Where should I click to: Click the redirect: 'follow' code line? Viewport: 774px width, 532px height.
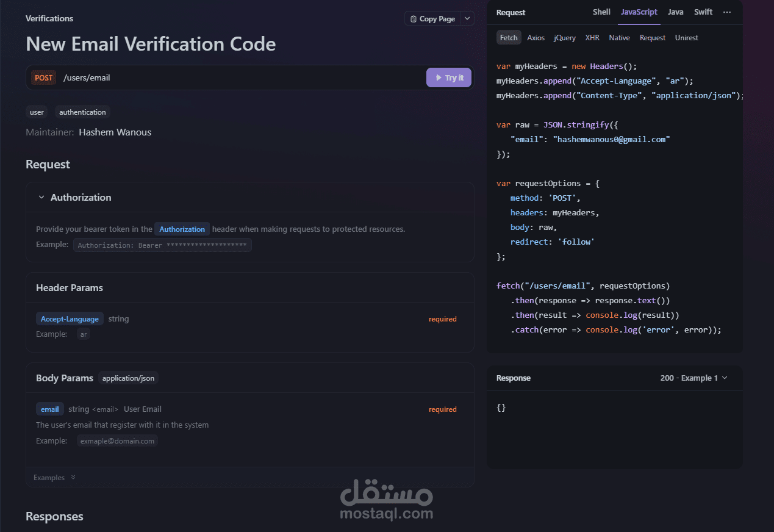tap(552, 242)
